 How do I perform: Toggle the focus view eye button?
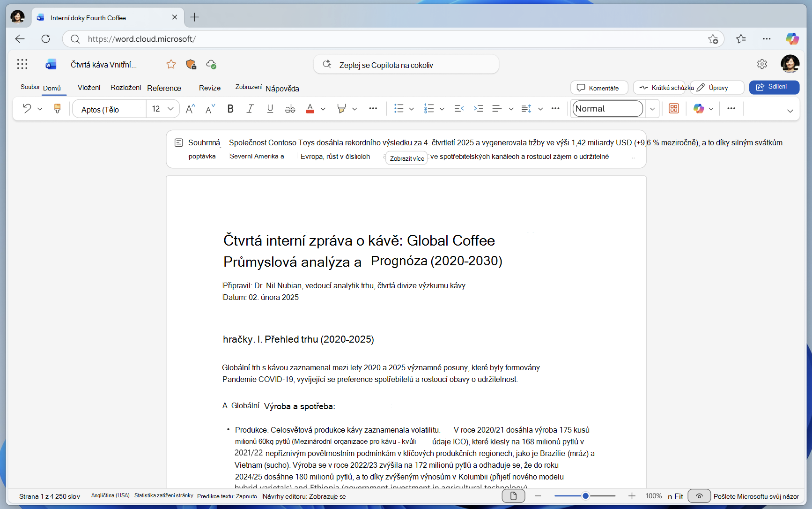(699, 496)
